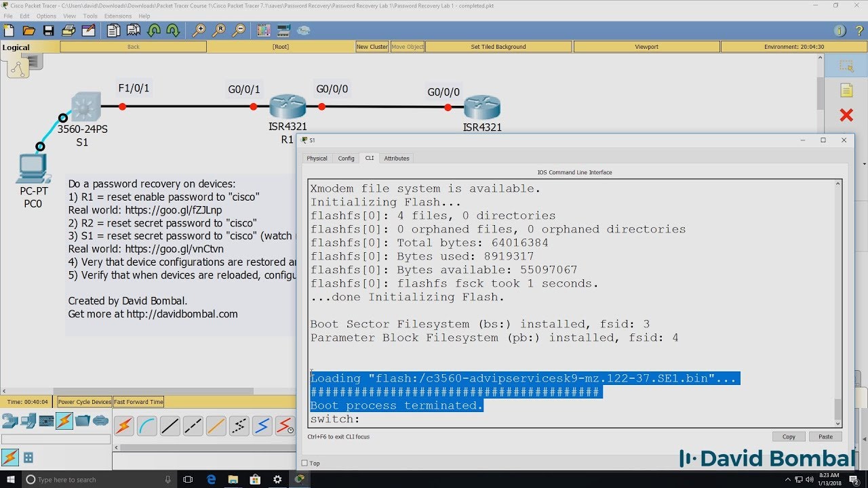
Task: Click the Logical workspace label
Action: [x=16, y=47]
